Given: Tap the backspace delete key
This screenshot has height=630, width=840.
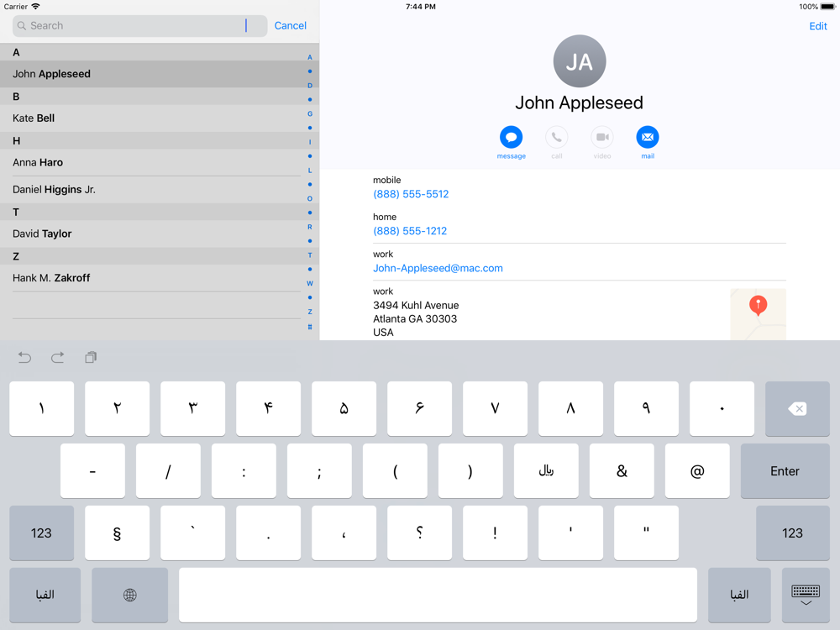Looking at the screenshot, I should [x=796, y=409].
